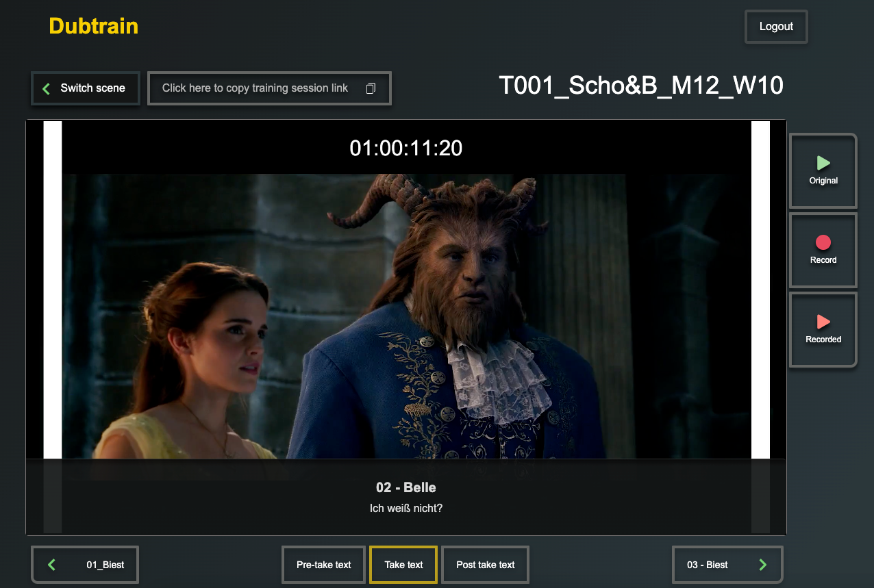Copy the training session link
Screen dimensions: 874x588
pyautogui.click(x=269, y=88)
